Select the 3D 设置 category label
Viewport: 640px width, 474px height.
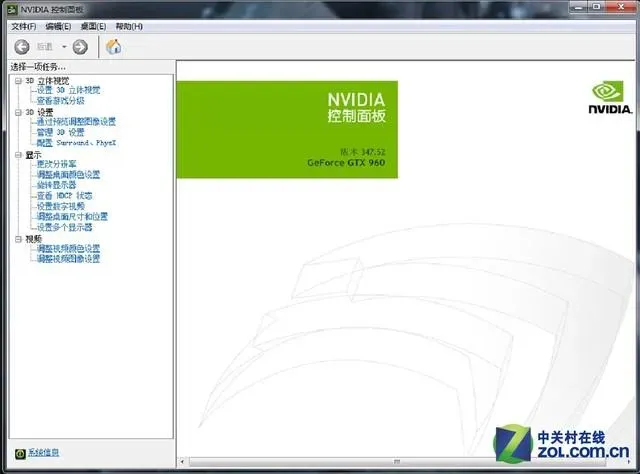click(39, 112)
